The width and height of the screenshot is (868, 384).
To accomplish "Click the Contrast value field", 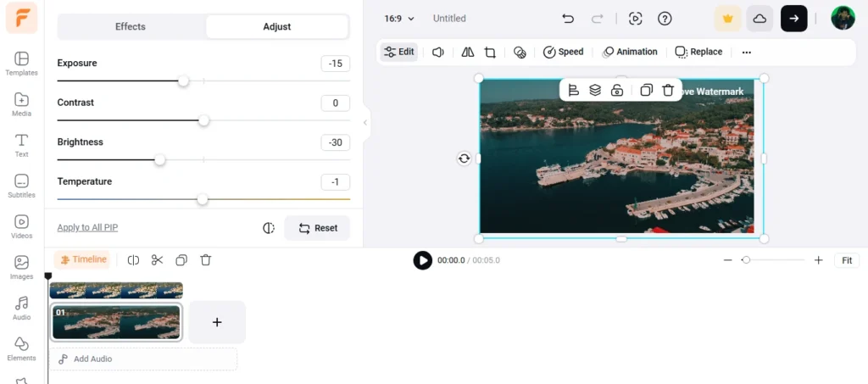I will coord(336,103).
